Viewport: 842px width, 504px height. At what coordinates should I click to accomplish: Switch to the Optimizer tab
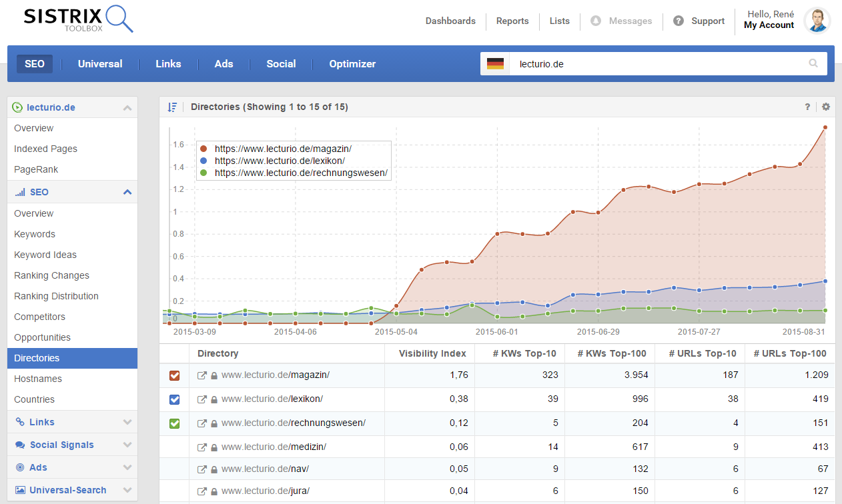[352, 64]
